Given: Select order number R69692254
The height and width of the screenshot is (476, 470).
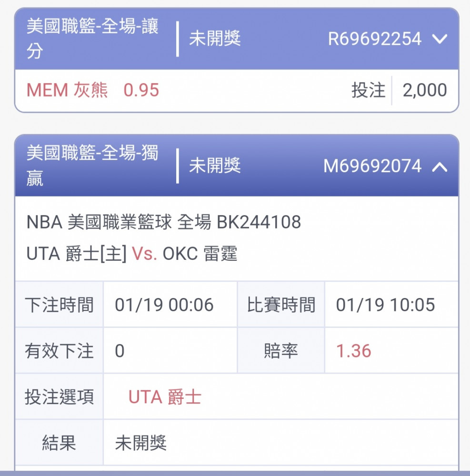Looking at the screenshot, I should pos(375,39).
